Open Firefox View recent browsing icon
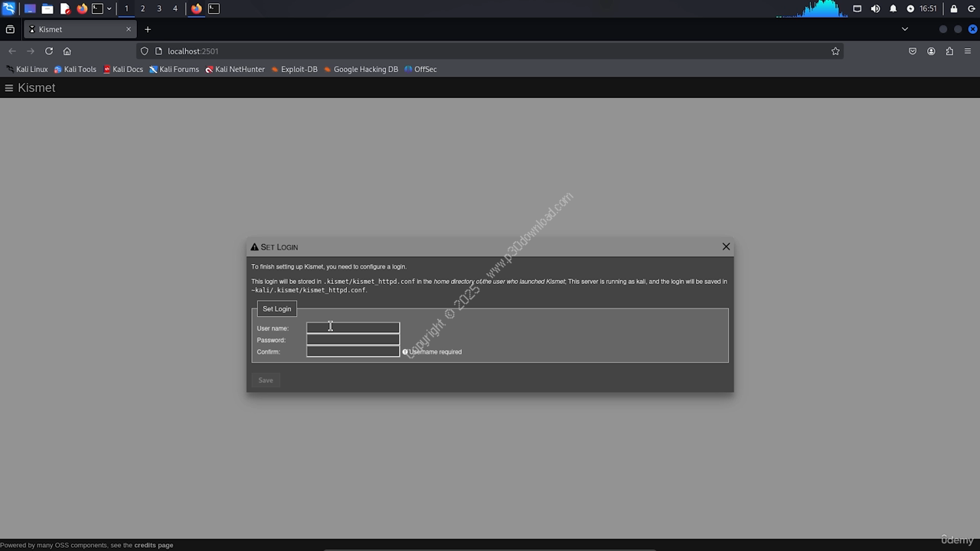This screenshot has height=551, width=980. [10, 29]
